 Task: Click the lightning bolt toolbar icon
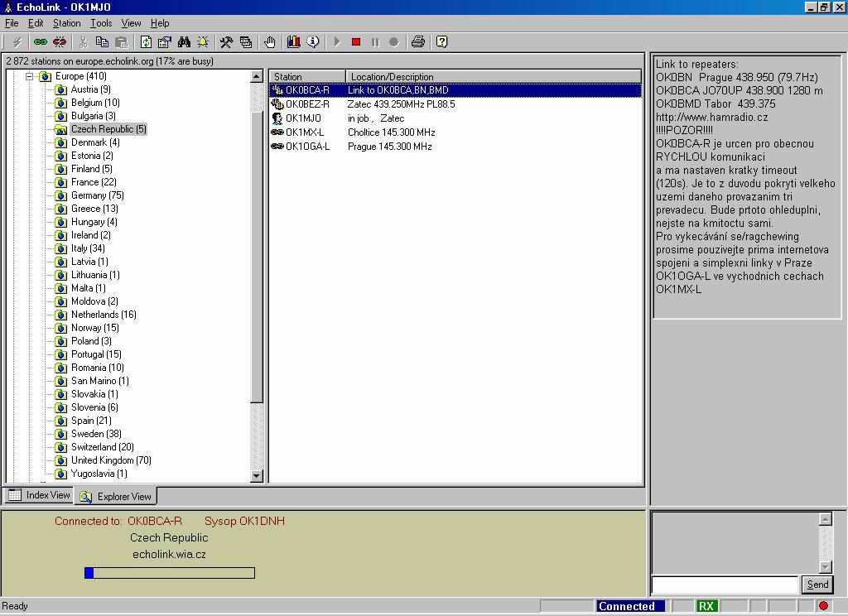17,41
